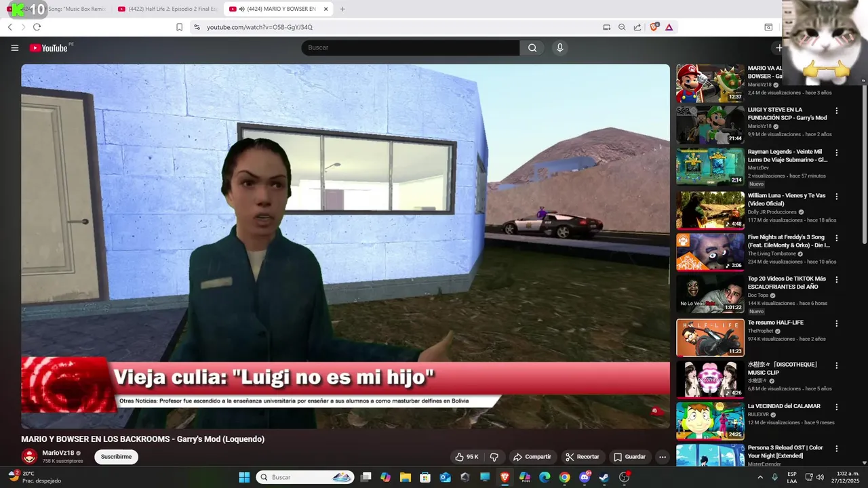This screenshot has height=488, width=868.
Task: Focus the YouTube Buscar search field
Action: coord(410,47)
